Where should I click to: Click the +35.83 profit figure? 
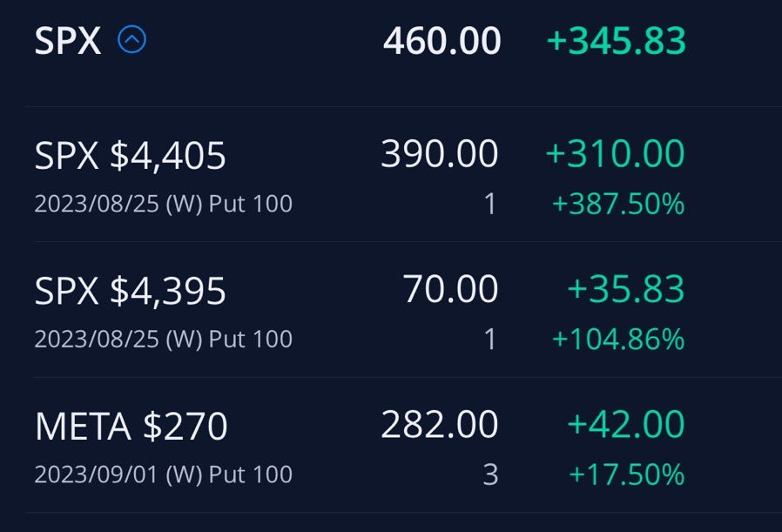pyautogui.click(x=625, y=289)
